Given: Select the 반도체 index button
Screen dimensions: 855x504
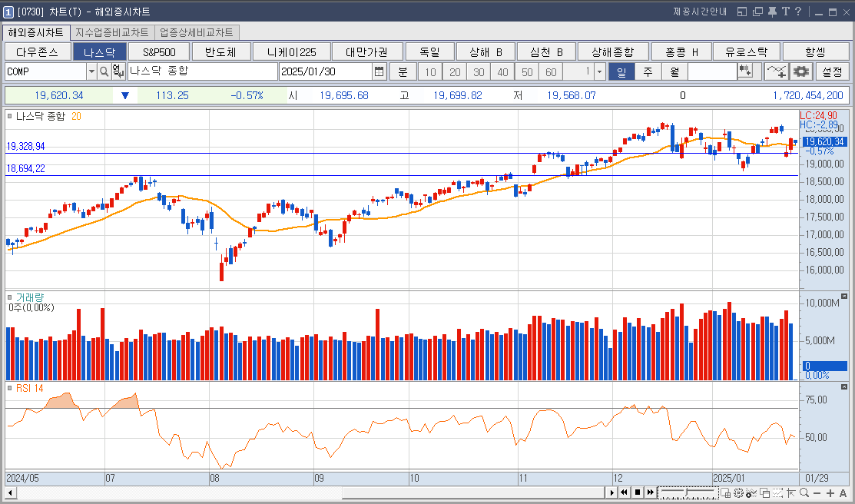Looking at the screenshot, I should pyautogui.click(x=220, y=51).
